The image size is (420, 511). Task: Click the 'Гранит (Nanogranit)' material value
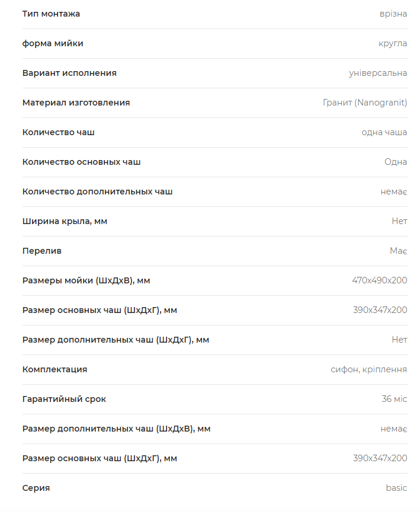365,103
